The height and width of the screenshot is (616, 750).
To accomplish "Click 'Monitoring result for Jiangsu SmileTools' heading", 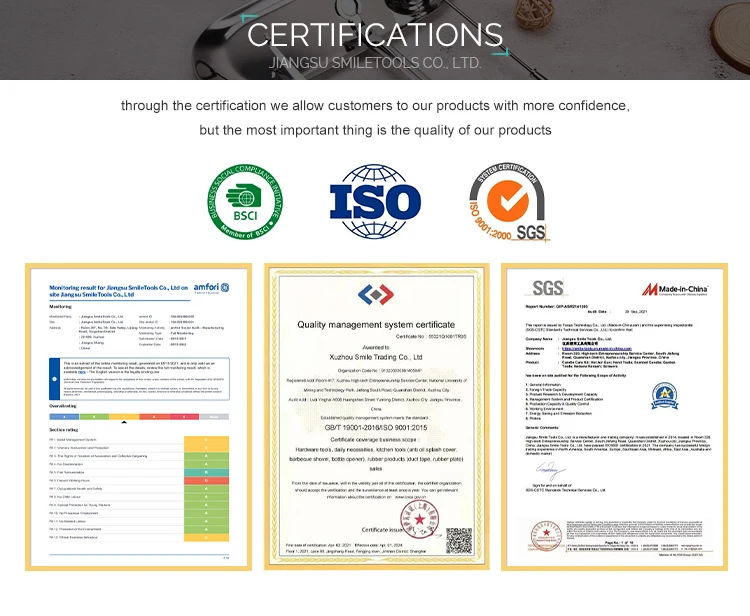I will (x=119, y=291).
